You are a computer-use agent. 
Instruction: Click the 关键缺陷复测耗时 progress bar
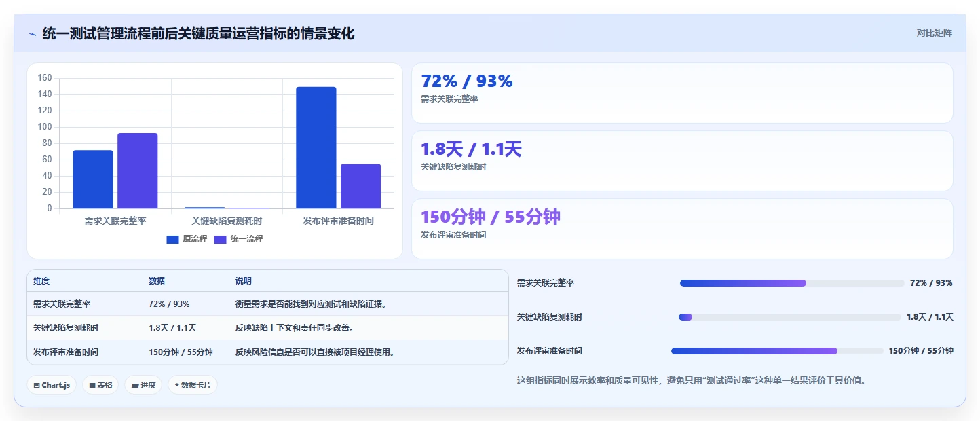[x=790, y=317]
